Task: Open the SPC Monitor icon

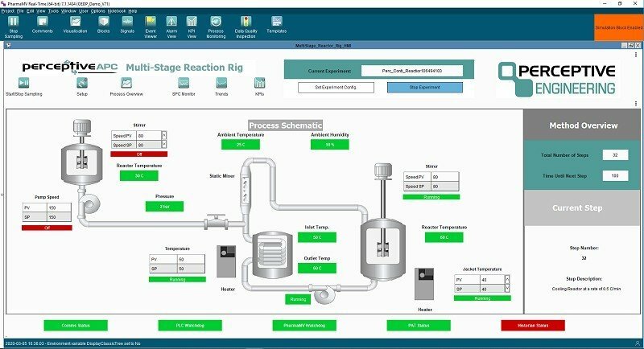Action: (x=184, y=87)
